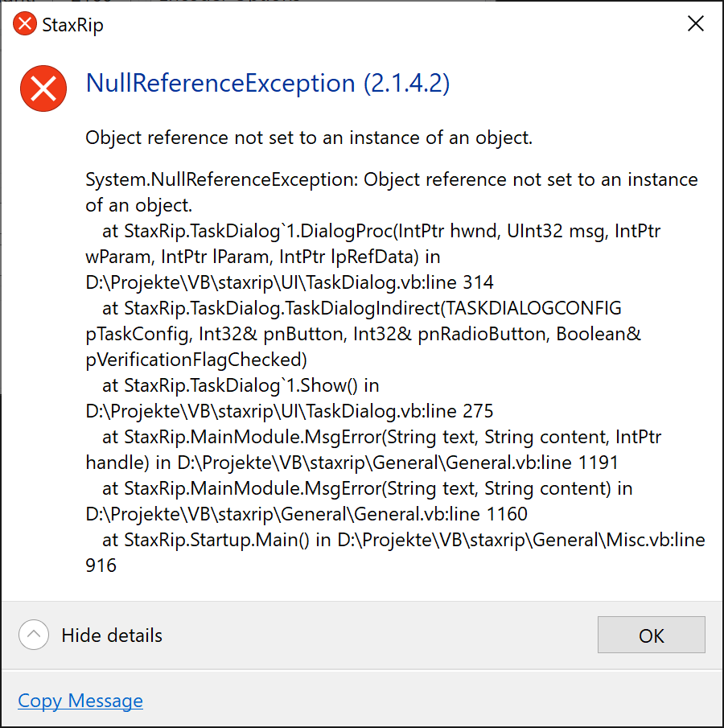Click the large red error icon
Viewport: 724px width, 728px height.
[x=43, y=88]
